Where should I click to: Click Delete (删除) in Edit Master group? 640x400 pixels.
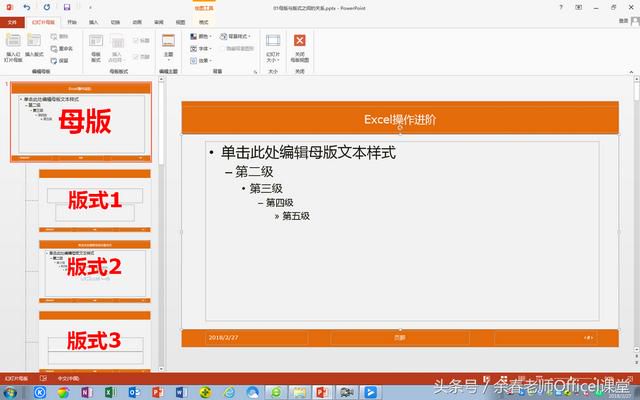click(60, 36)
